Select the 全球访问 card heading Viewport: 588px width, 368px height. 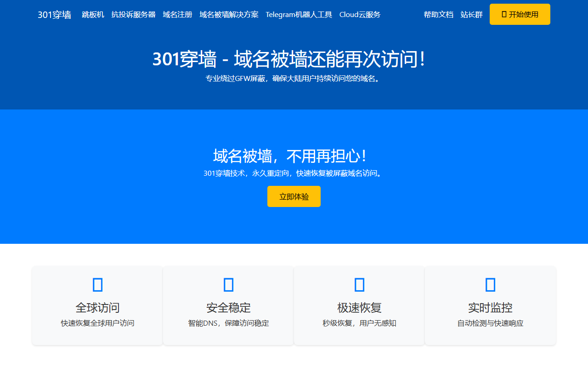pos(97,307)
